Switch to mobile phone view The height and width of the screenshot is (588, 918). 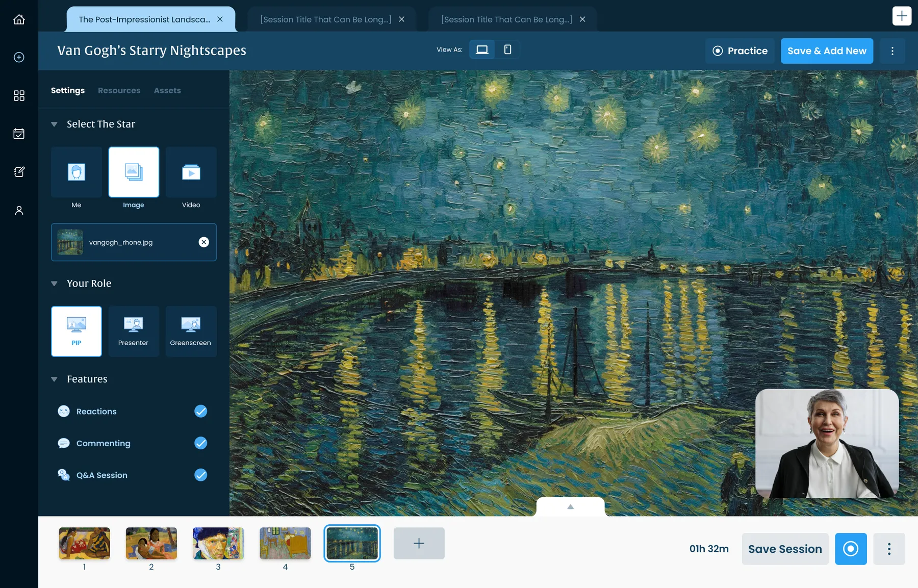pyautogui.click(x=507, y=49)
